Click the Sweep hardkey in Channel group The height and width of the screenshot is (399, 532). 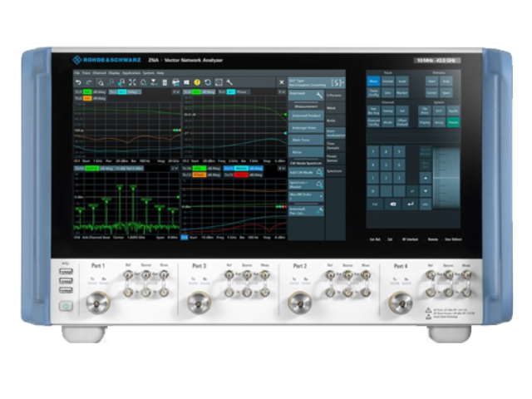pyautogui.click(x=387, y=111)
